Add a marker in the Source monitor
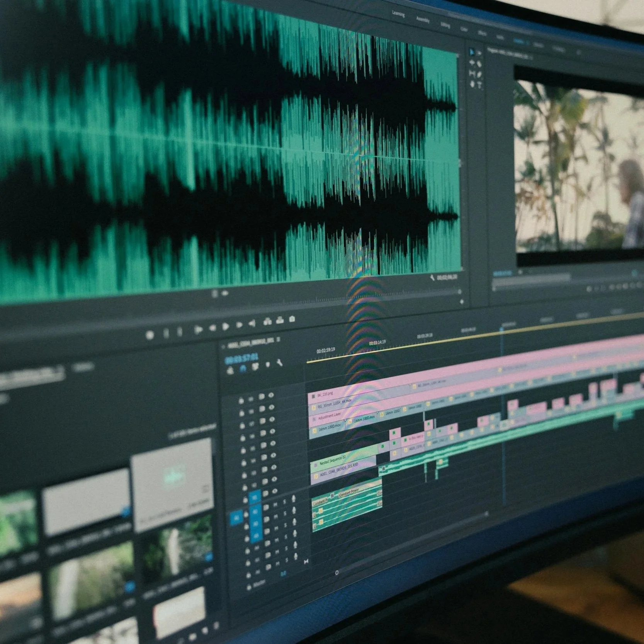 (x=150, y=335)
